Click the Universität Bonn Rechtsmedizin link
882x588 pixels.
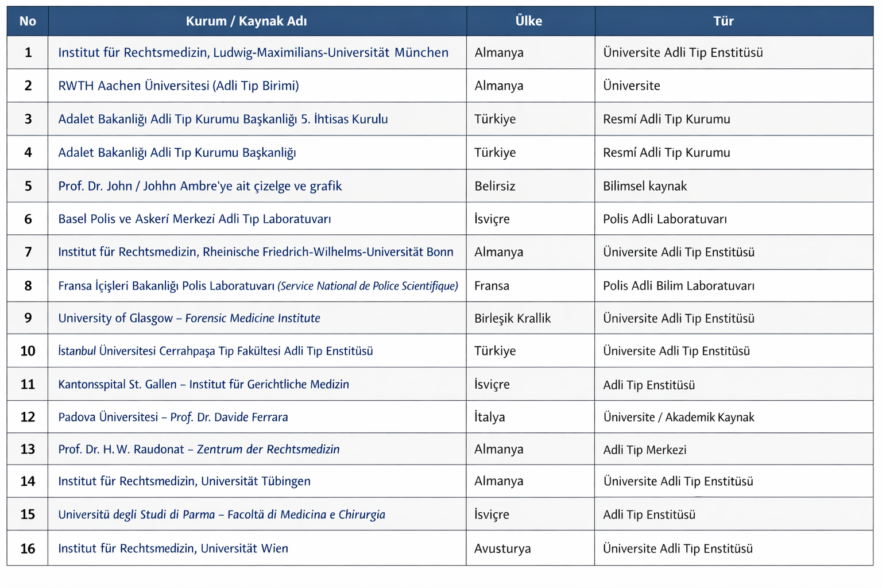[256, 252]
